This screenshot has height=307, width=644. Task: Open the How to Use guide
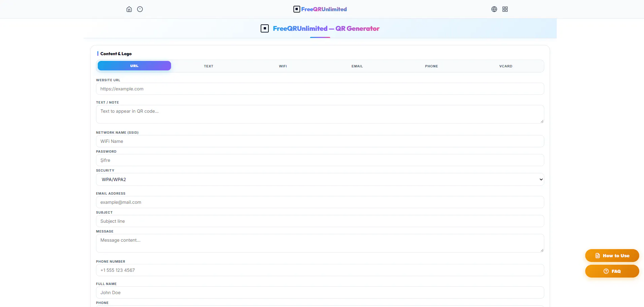coord(612,256)
